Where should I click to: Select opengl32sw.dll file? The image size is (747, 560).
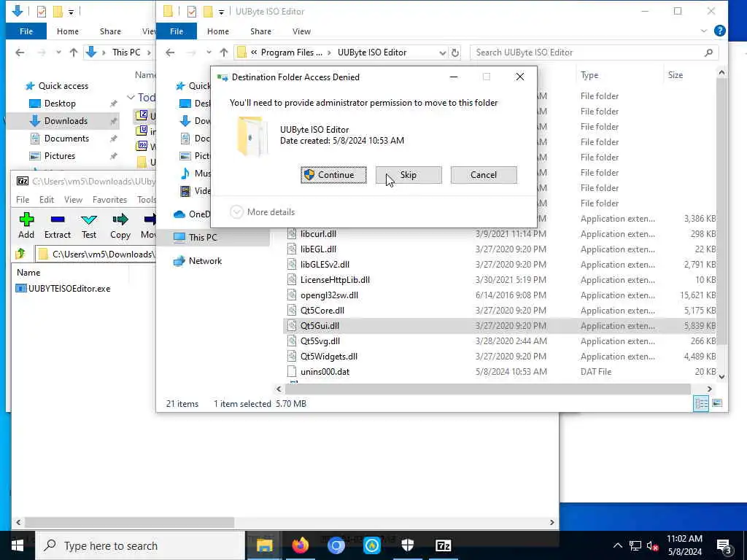click(329, 295)
